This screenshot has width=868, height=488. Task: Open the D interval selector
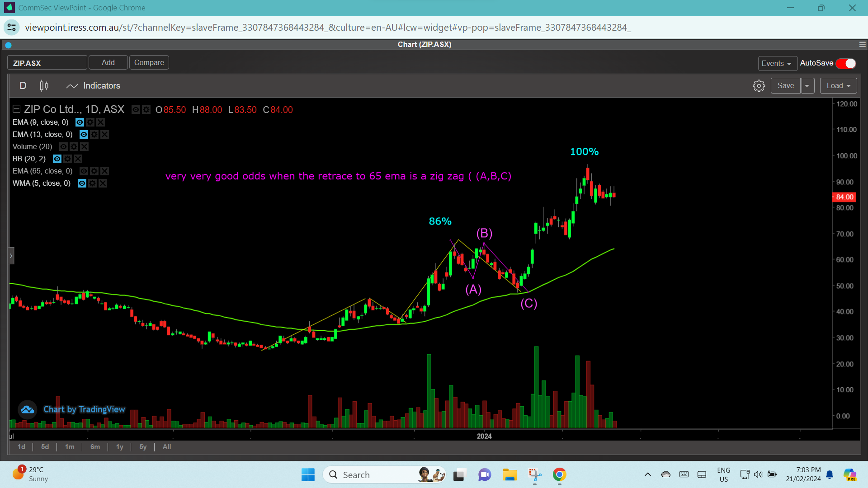tap(23, 86)
